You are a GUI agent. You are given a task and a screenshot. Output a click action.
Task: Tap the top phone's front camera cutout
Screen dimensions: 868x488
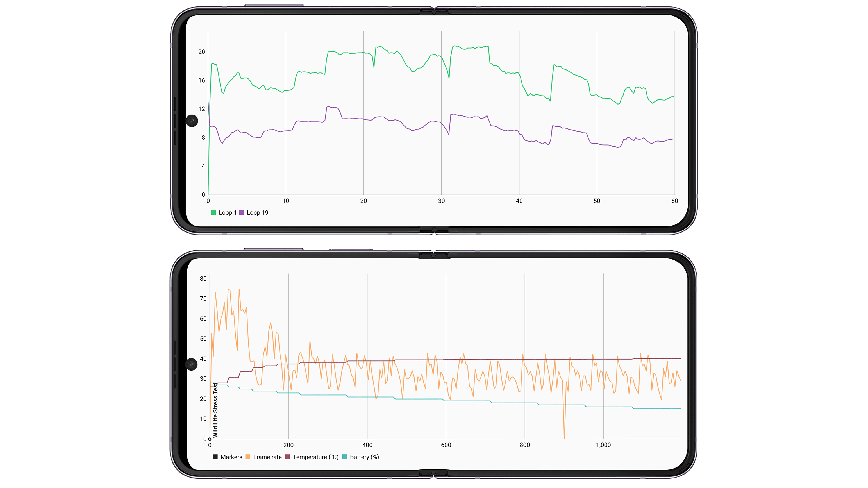[x=192, y=121]
